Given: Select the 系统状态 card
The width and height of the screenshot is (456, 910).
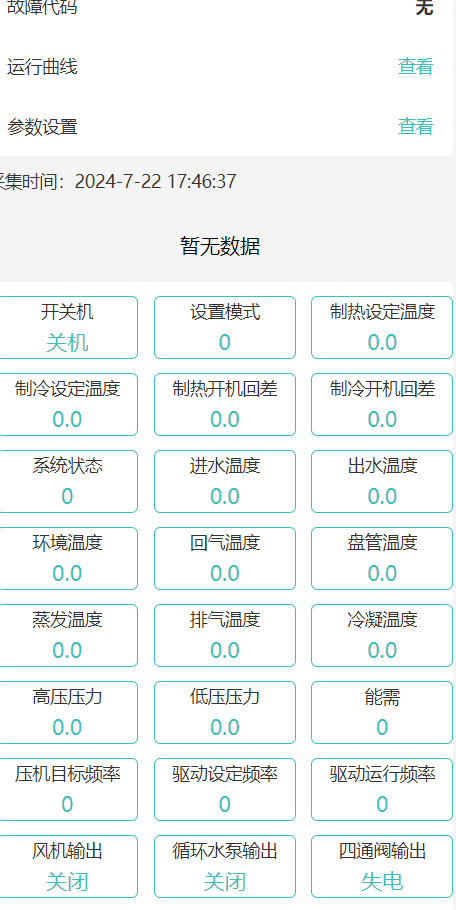Looking at the screenshot, I should [67, 482].
